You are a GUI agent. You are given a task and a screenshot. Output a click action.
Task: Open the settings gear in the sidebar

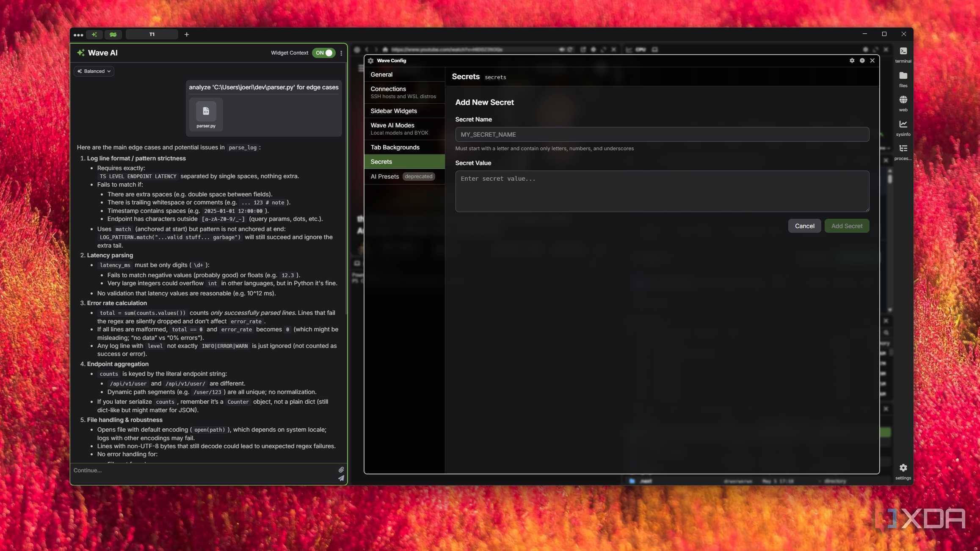click(903, 471)
